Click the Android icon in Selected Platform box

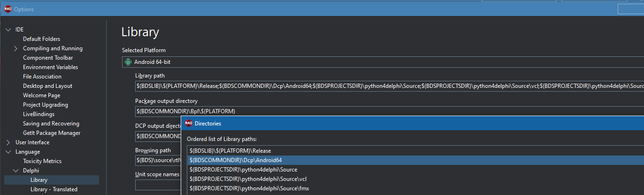(x=128, y=62)
